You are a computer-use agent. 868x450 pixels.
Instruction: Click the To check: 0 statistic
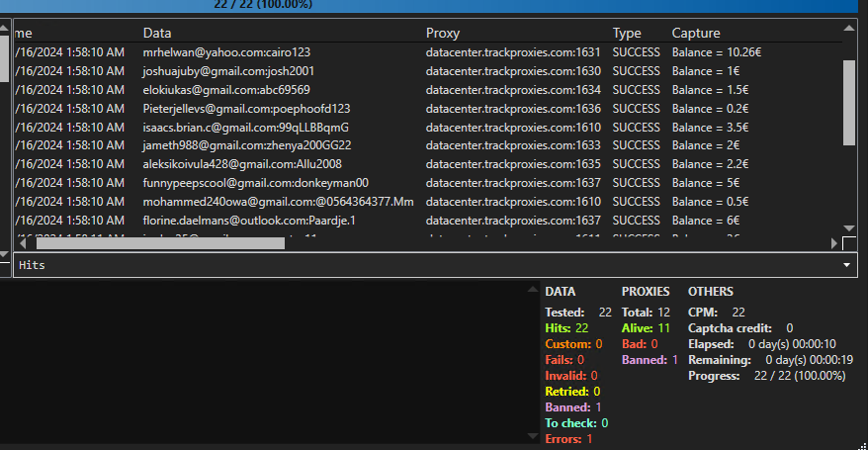(576, 423)
